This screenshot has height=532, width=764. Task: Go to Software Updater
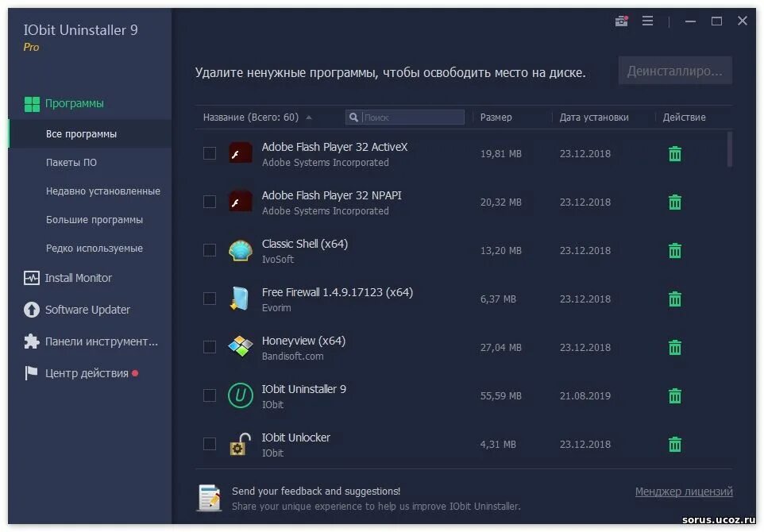[x=87, y=310]
